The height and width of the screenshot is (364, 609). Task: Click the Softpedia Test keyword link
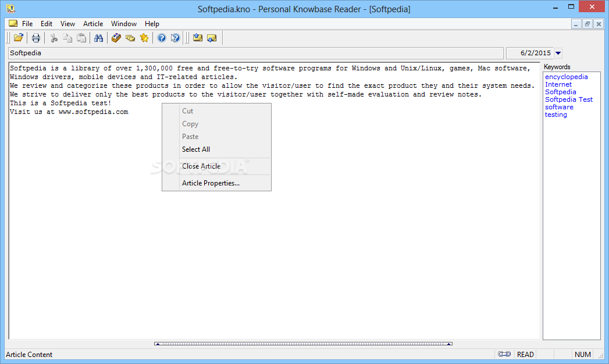tap(569, 99)
